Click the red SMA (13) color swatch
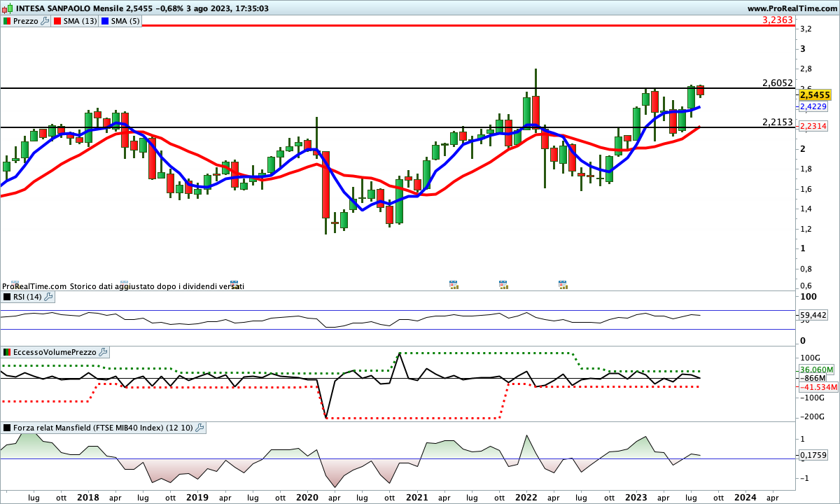Image resolution: width=840 pixels, height=504 pixels. click(57, 21)
